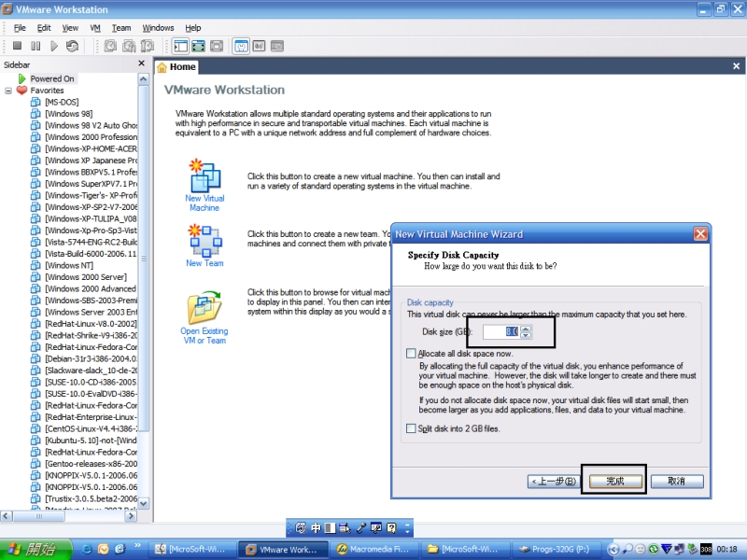
Task: Open the Help menu
Action: pos(193,28)
